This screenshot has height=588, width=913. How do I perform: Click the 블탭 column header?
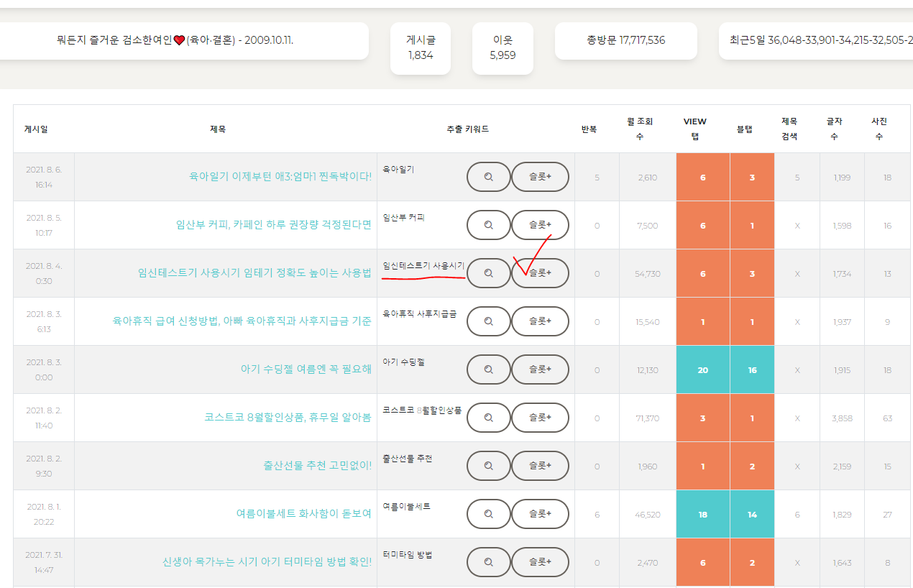point(745,129)
